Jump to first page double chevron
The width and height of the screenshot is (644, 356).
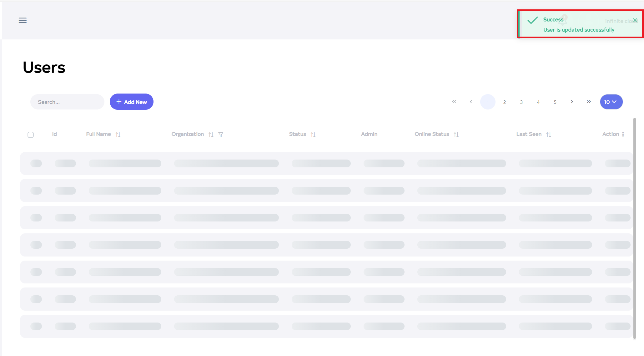[x=454, y=102]
